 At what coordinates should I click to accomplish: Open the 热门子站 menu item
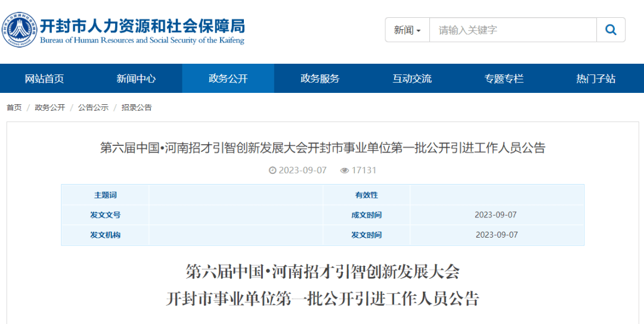pyautogui.click(x=596, y=79)
